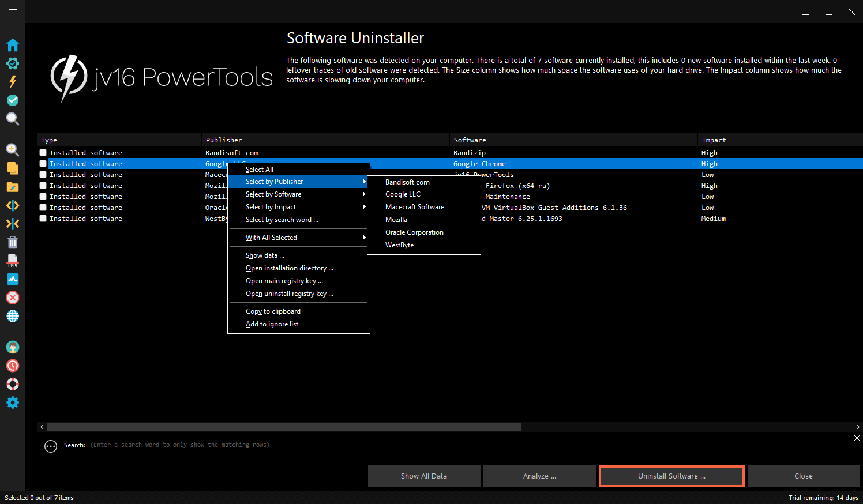Click the ellipsis circle icon beside Search

tap(51, 446)
